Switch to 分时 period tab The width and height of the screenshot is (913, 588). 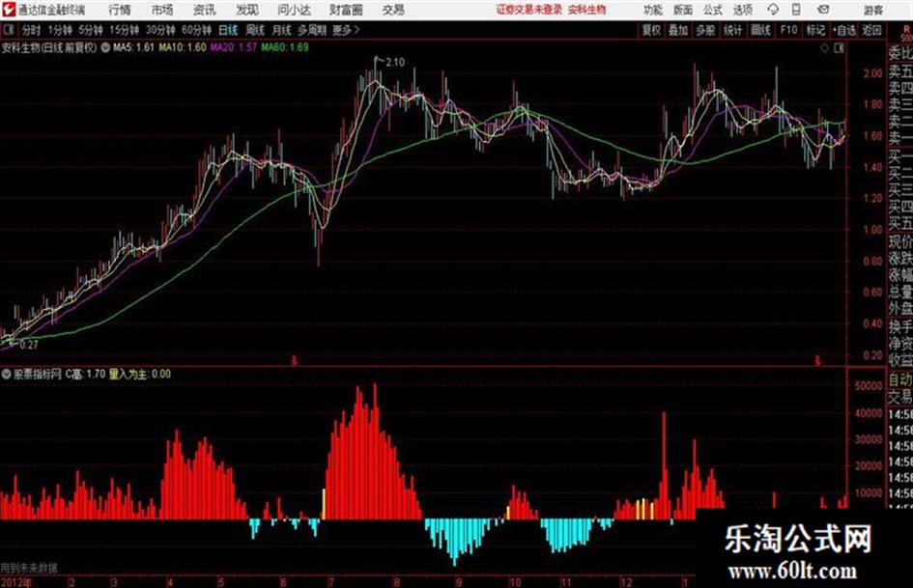tap(31, 30)
